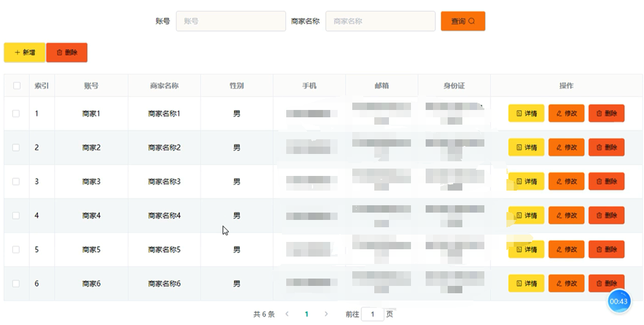
Task: Check the checkbox for row 商家5
Action: (16, 249)
